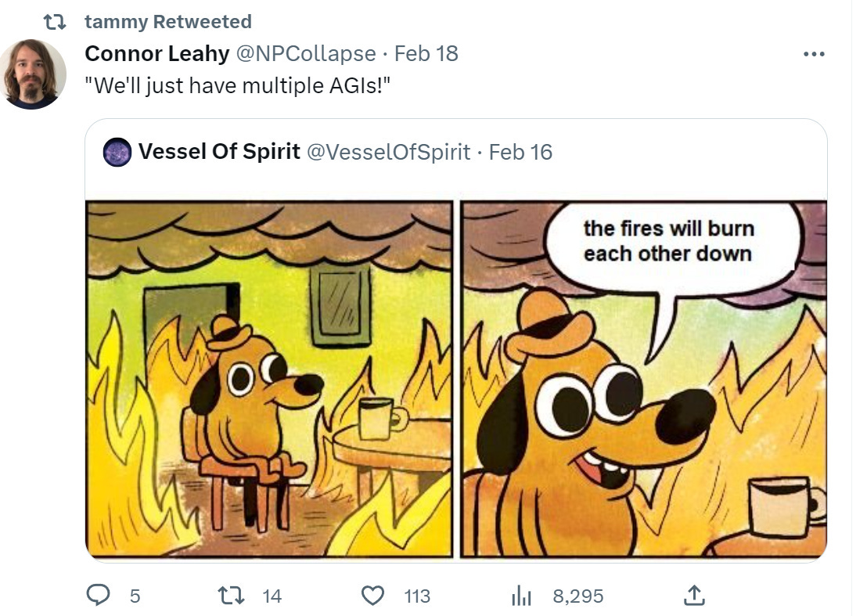Image resolution: width=867 pixels, height=616 pixels.
Task: Open Connor Leahy's profile picture
Action: click(x=33, y=74)
